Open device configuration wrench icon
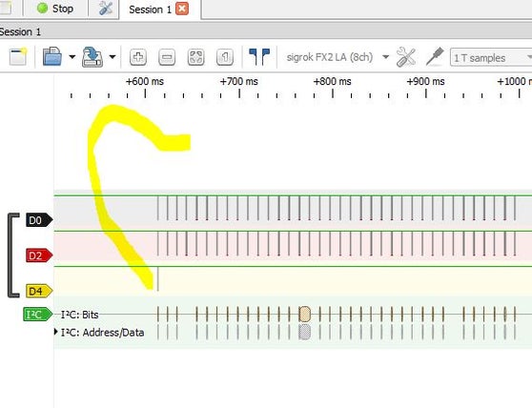This screenshot has width=532, height=408. 406,57
